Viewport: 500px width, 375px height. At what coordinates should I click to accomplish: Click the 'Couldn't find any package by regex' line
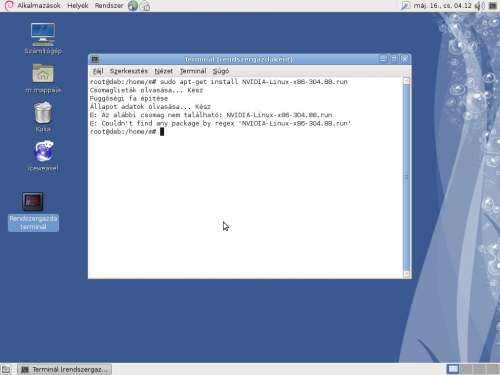click(x=220, y=124)
